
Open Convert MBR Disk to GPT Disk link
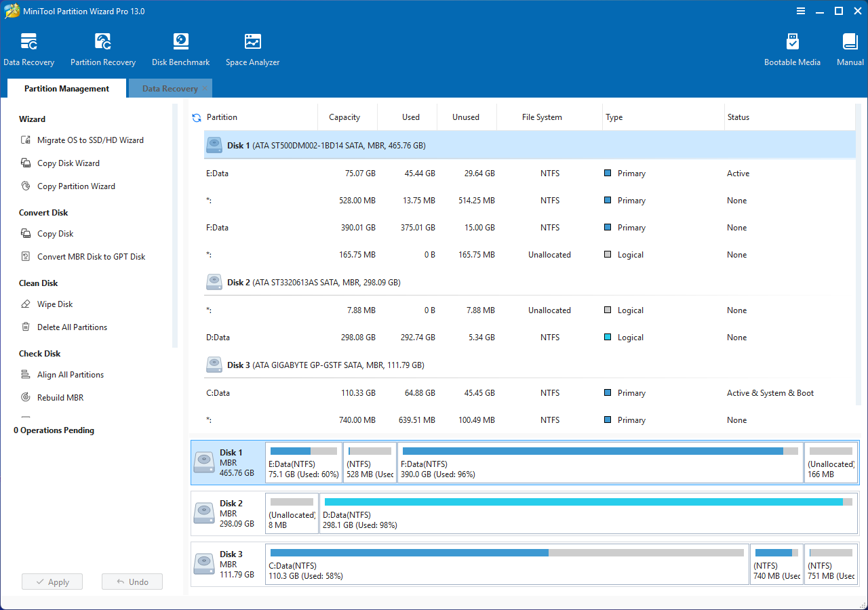point(92,257)
